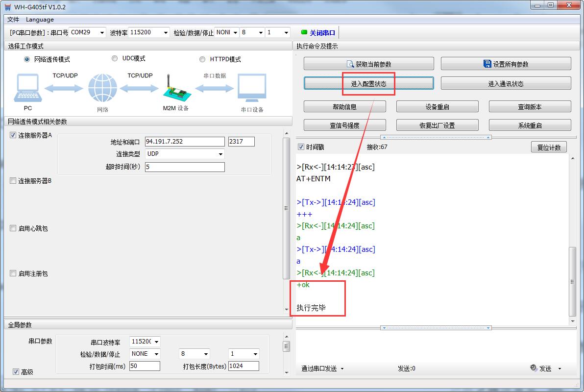Select the UDC mode radio button
The image size is (584, 392).
(115, 58)
